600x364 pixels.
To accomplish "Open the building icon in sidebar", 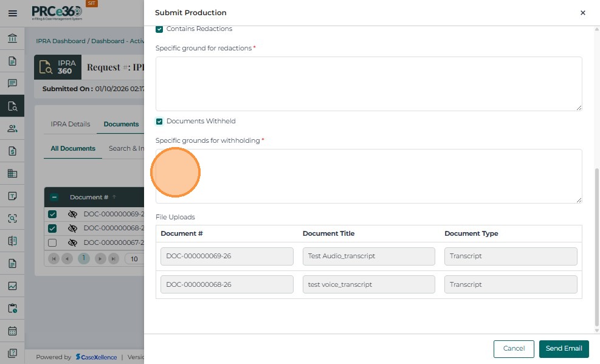I will click(x=12, y=173).
